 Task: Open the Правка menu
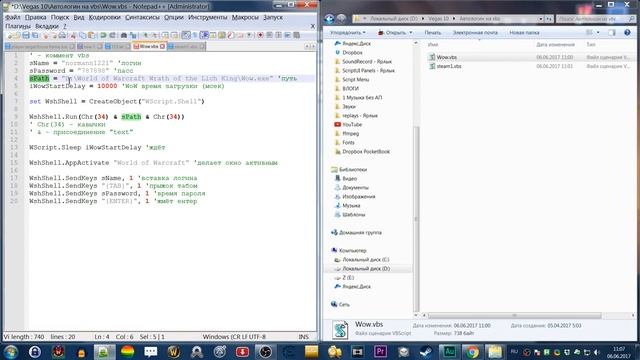click(x=35, y=17)
